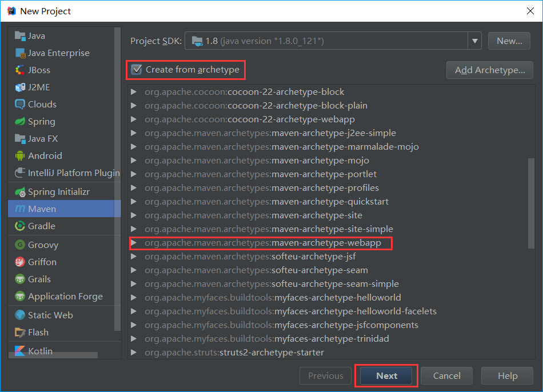Expand maven-archetype-quickstart node
The height and width of the screenshot is (392, 543).
tap(133, 202)
